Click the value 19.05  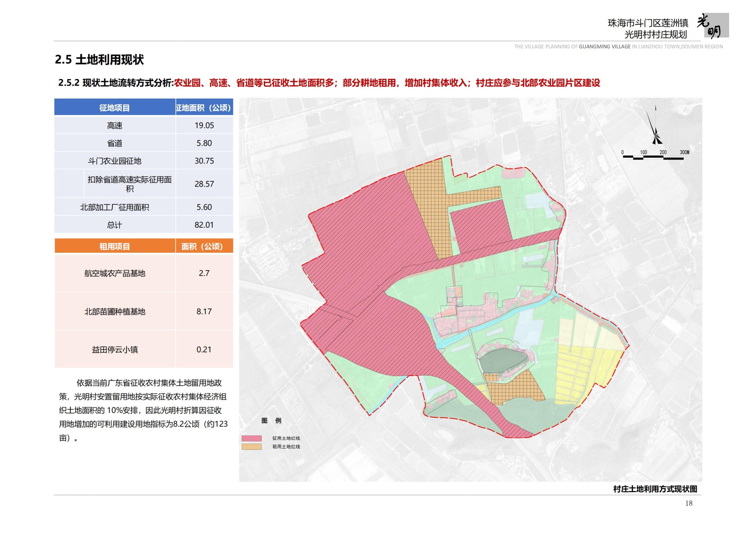tap(204, 125)
